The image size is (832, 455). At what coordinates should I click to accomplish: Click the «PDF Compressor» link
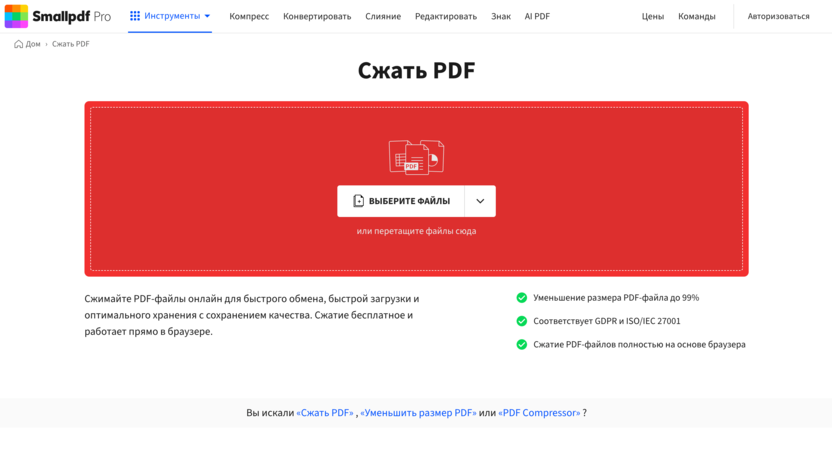click(539, 413)
